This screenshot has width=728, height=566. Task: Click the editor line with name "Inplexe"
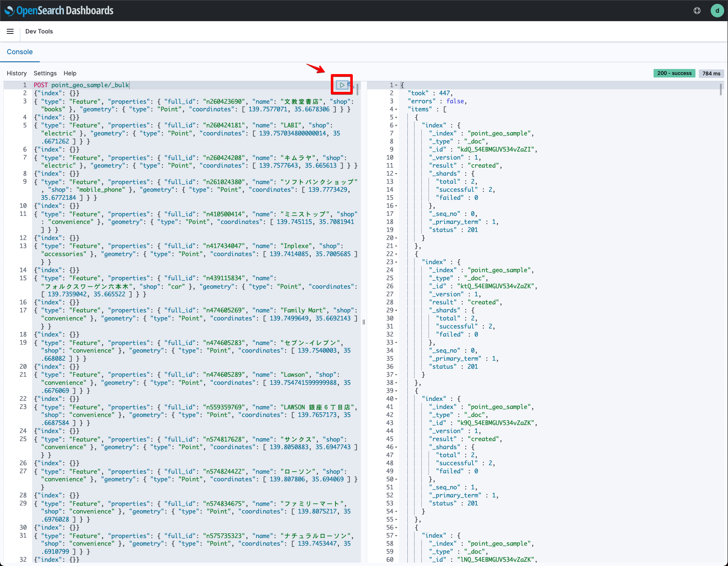point(195,254)
